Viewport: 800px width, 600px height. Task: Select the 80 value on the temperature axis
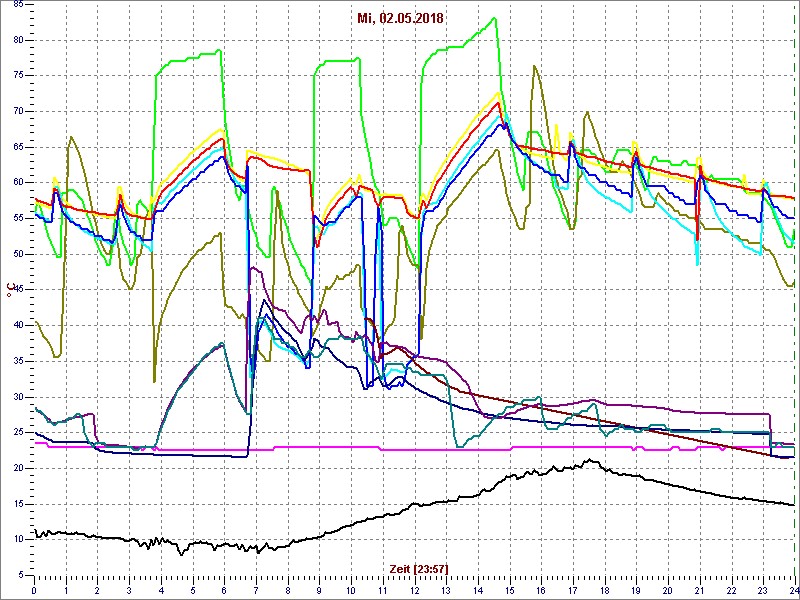coord(17,40)
